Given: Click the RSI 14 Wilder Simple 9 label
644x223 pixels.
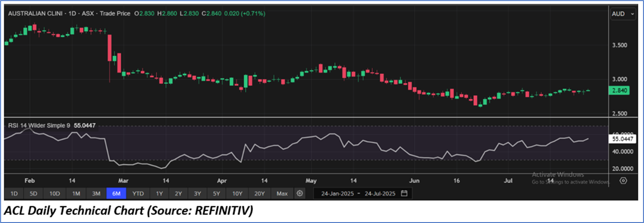Looking at the screenshot, I should 39,126.
